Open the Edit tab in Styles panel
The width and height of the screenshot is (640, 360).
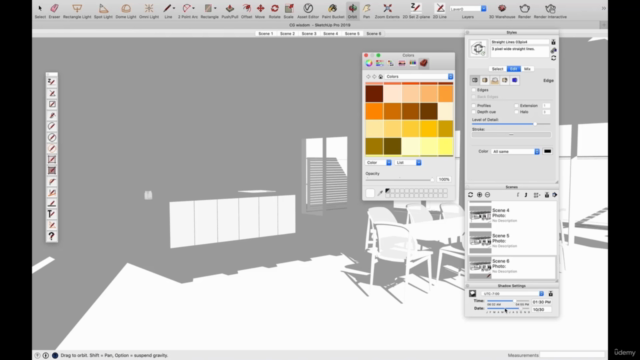pos(513,69)
